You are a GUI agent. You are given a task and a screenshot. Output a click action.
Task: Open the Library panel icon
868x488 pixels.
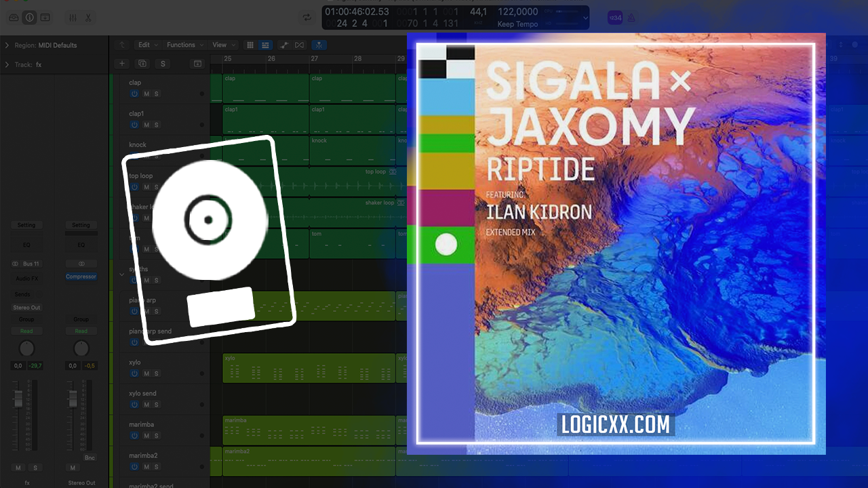click(x=14, y=18)
